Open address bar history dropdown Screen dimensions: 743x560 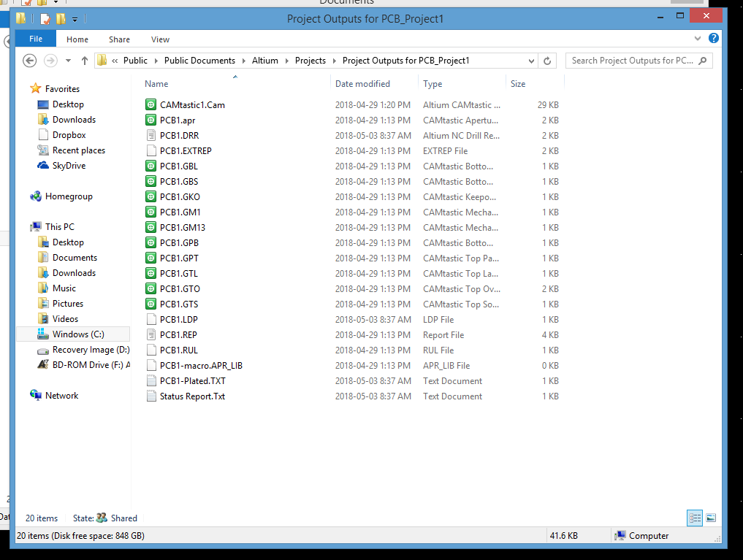[x=530, y=61]
